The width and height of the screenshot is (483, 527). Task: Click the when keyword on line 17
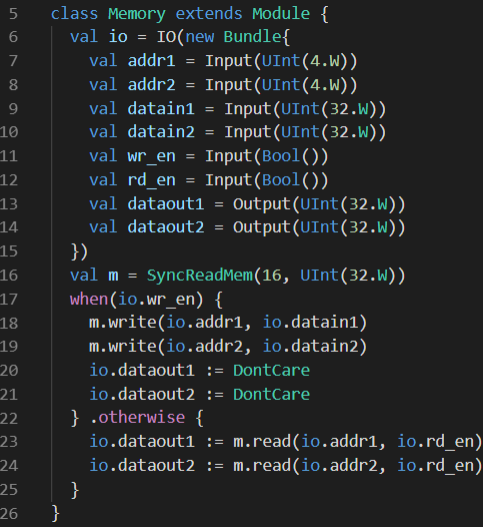tap(89, 299)
